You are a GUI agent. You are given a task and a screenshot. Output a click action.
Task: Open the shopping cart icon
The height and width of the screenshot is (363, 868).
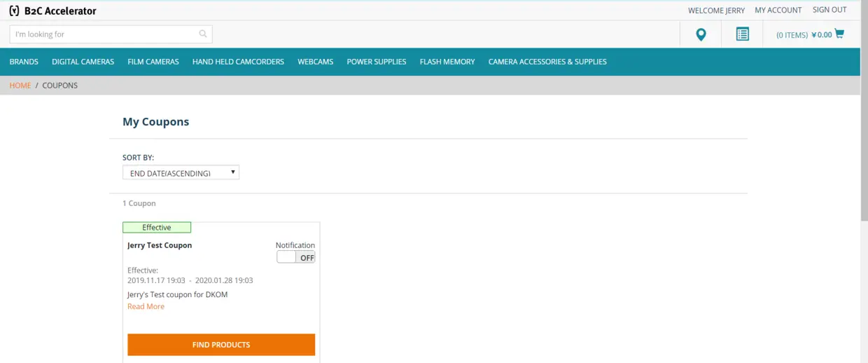coord(839,34)
